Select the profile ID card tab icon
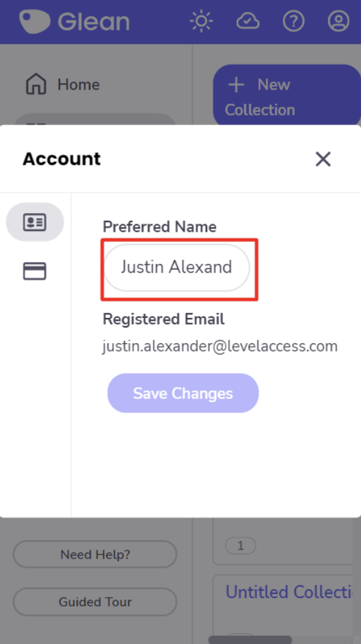The height and width of the screenshot is (644, 361). click(x=35, y=222)
